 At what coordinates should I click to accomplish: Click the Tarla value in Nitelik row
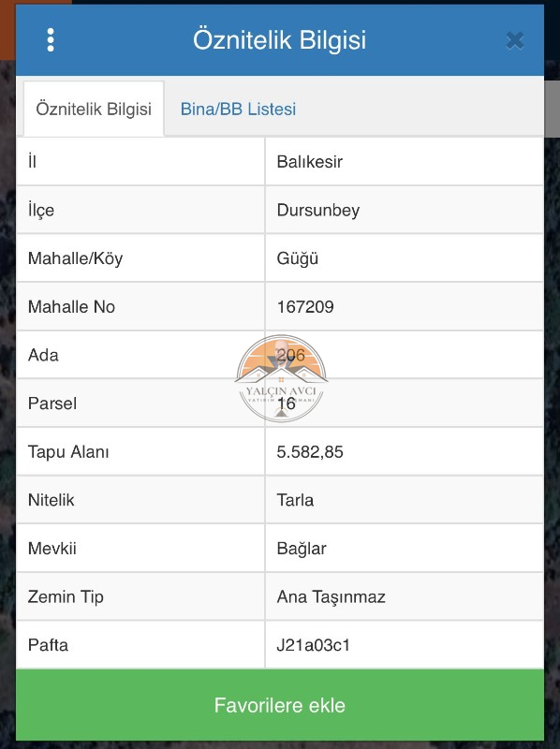click(295, 500)
